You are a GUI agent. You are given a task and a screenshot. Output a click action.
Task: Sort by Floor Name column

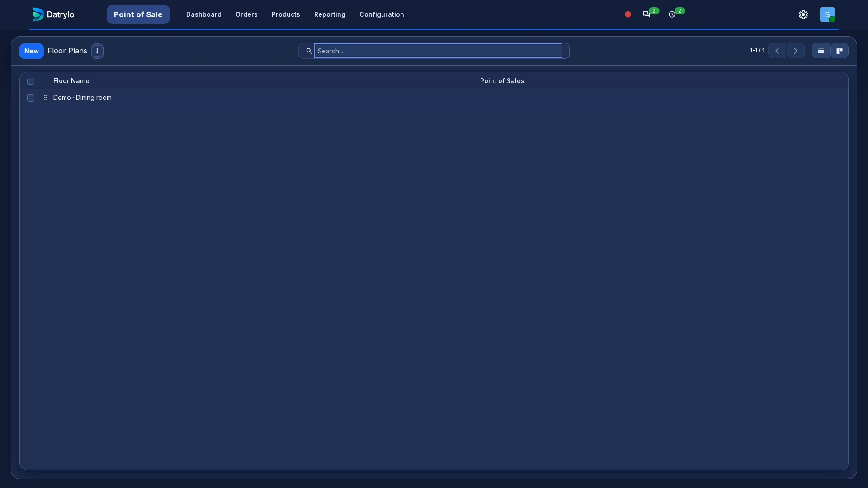point(71,81)
